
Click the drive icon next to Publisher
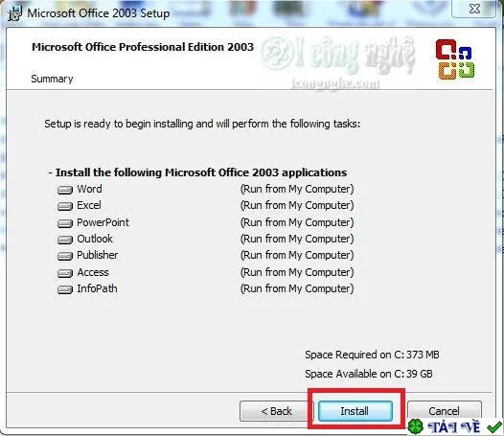point(65,256)
